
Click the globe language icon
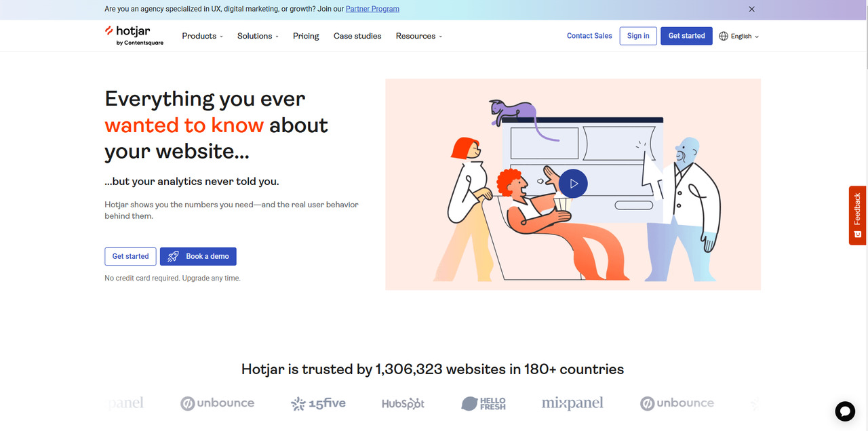[x=724, y=36]
